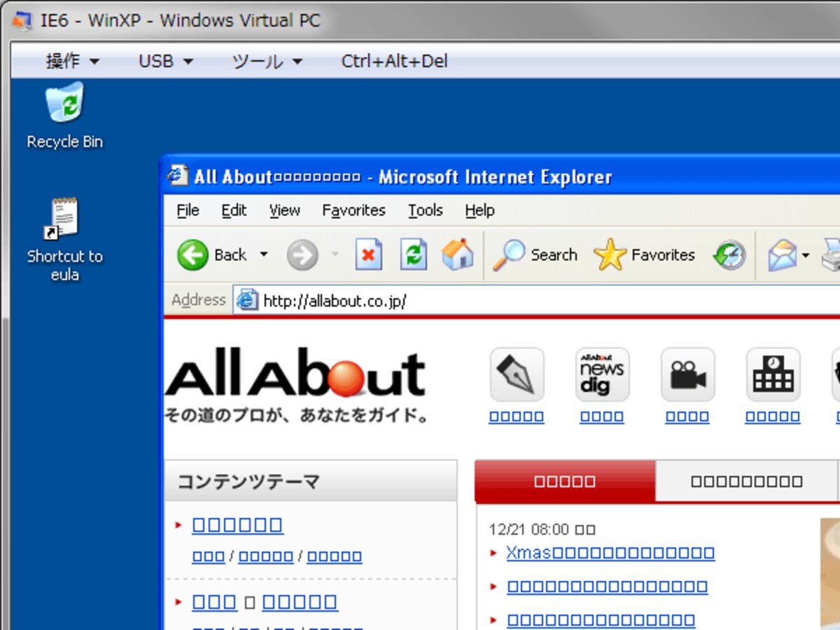Click the fountain pen nib site icon
Viewport: 840px width, 630px height.
pyautogui.click(x=517, y=374)
